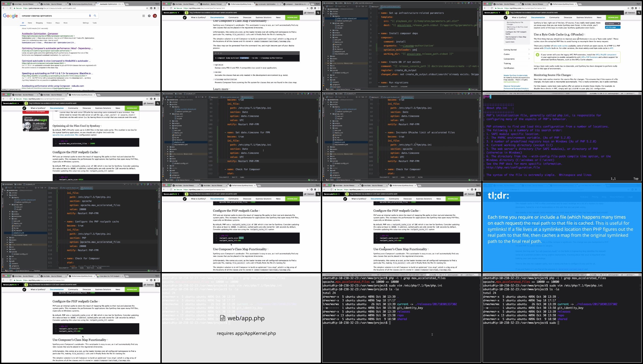Select the News tab in Google results
The width and height of the screenshot is (643, 364).
30,23
